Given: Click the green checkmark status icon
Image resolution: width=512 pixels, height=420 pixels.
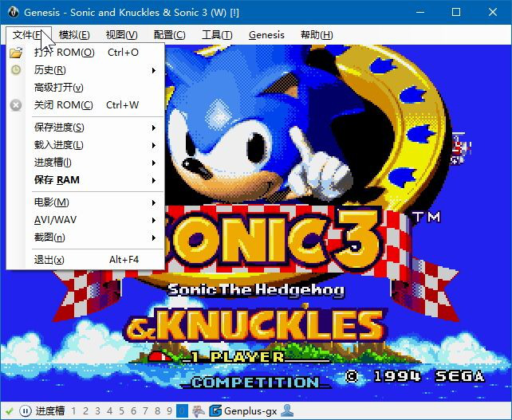Looking at the screenshot, I should [9, 411].
